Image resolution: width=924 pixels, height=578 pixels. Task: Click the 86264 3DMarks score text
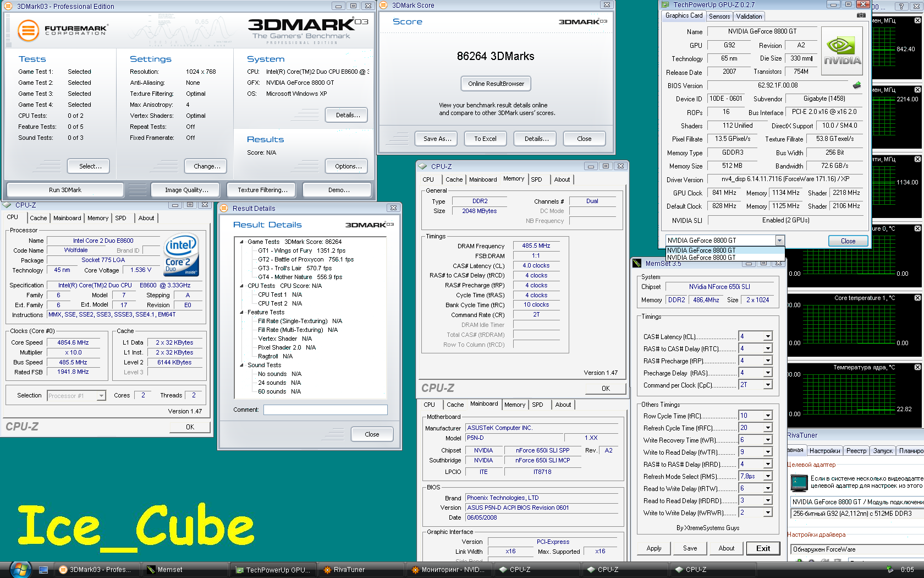[x=496, y=56]
